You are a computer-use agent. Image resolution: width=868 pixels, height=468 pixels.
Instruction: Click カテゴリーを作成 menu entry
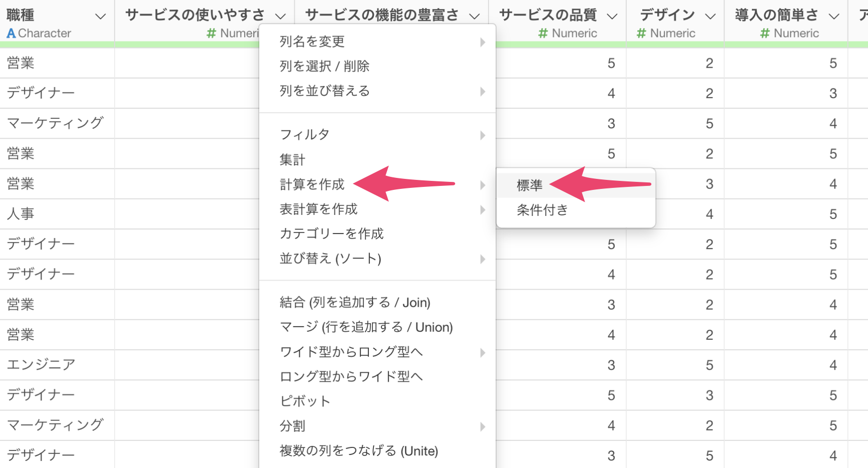[331, 233]
